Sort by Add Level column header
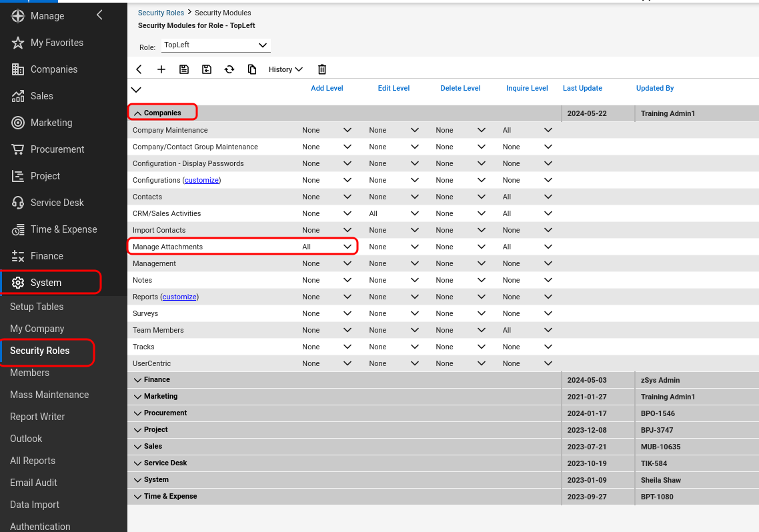The width and height of the screenshot is (759, 532). (x=327, y=88)
